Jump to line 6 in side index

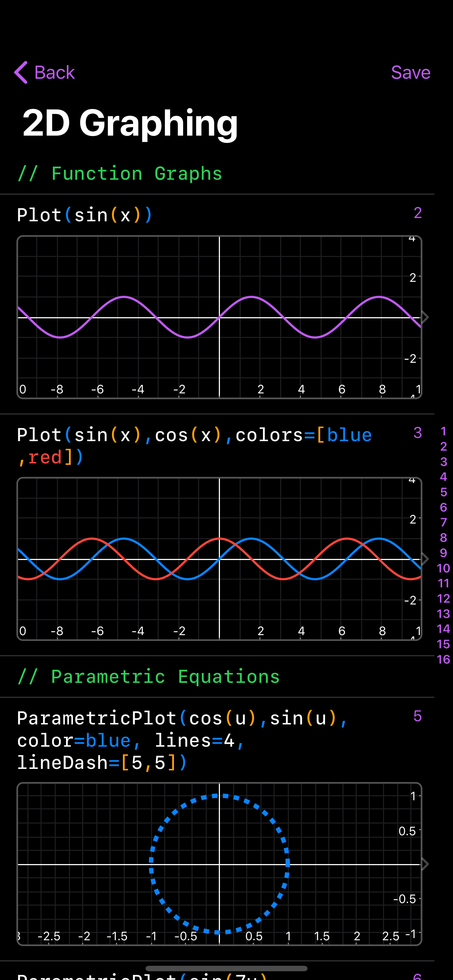coord(444,507)
